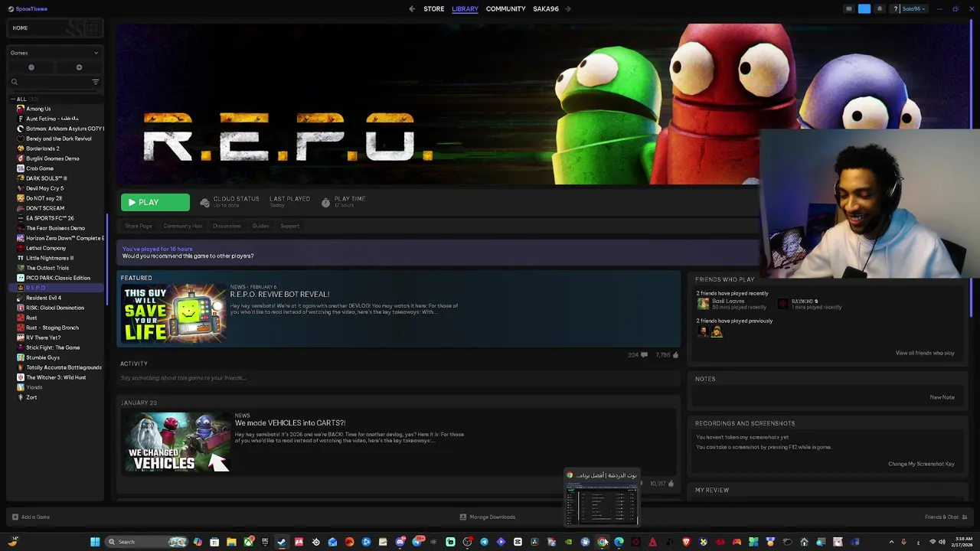980x551 pixels.
Task: Click the blue announcements button
Action: tap(864, 9)
